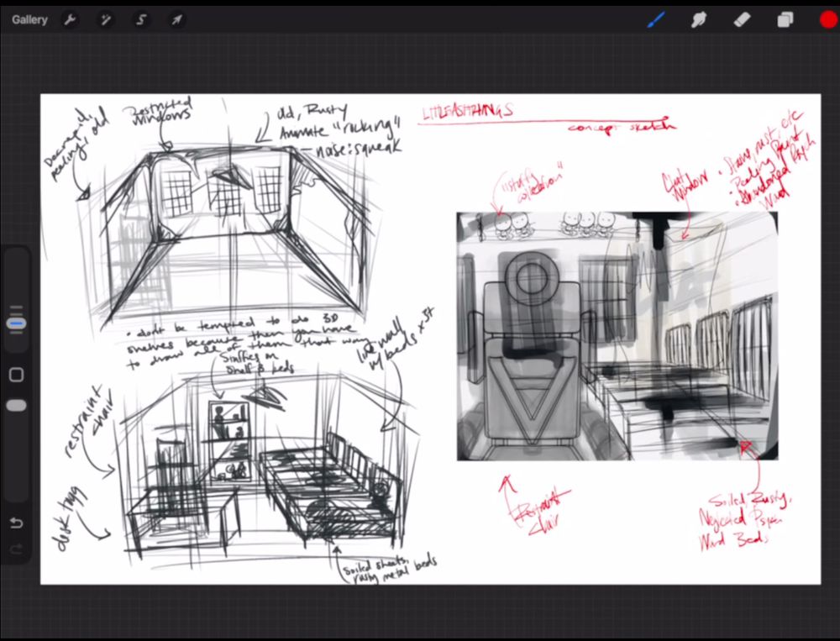Open the red active color picker
This screenshot has width=840, height=641.
coord(828,20)
